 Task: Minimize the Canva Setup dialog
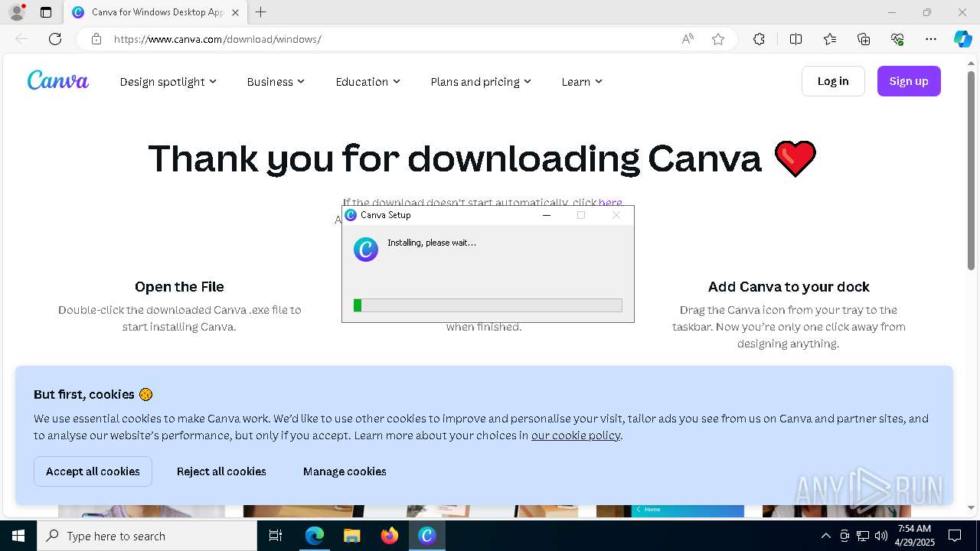click(x=547, y=215)
